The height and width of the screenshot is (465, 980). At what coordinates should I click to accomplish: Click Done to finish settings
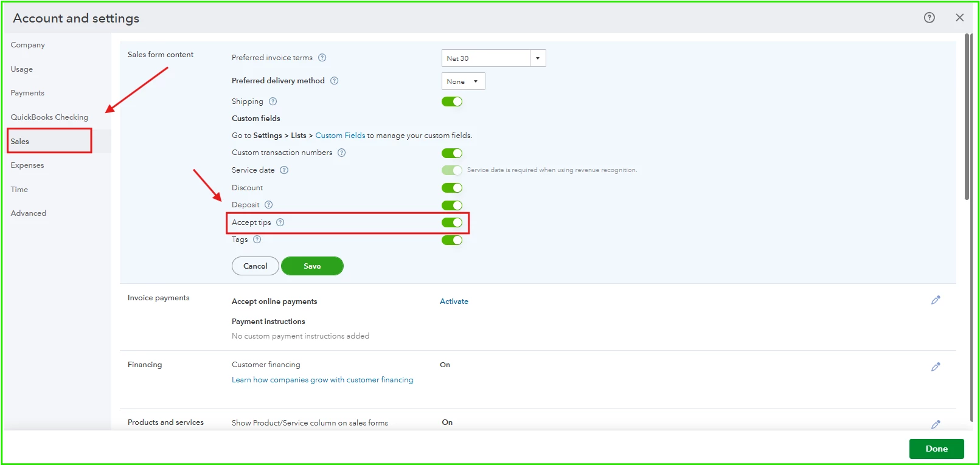click(x=937, y=449)
